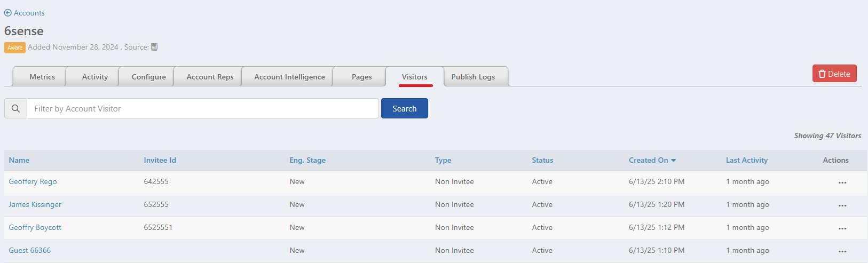The image size is (868, 263).
Task: Open visitor Geoffry Boycott
Action: 35,227
